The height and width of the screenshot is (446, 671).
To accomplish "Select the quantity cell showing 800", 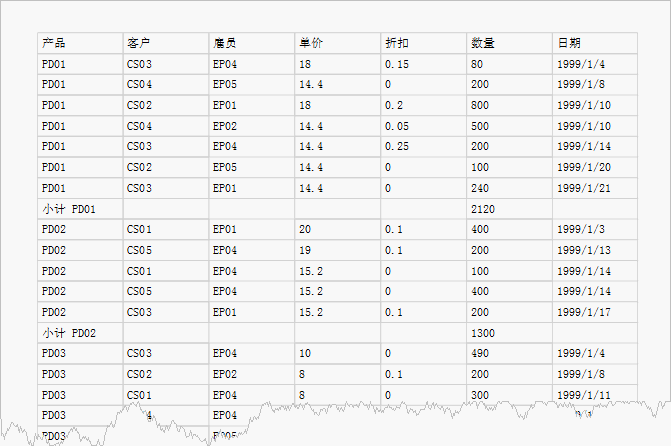I will 509,105.
